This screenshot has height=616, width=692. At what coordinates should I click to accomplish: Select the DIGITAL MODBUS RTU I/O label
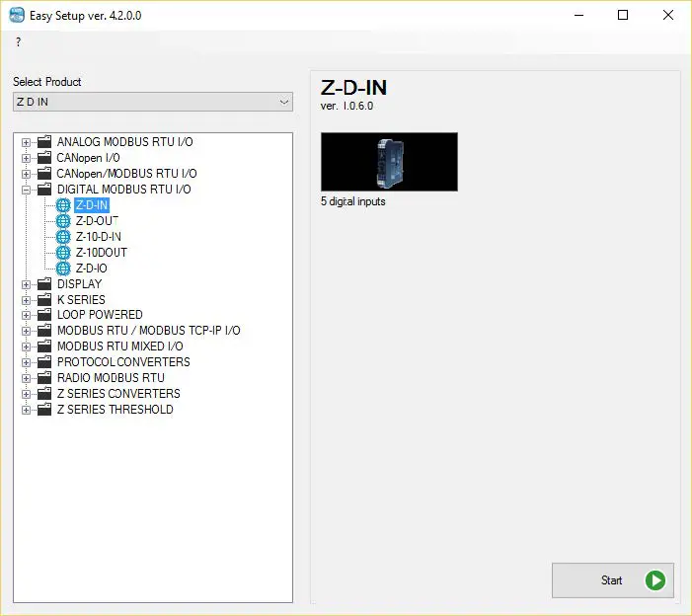[124, 190]
